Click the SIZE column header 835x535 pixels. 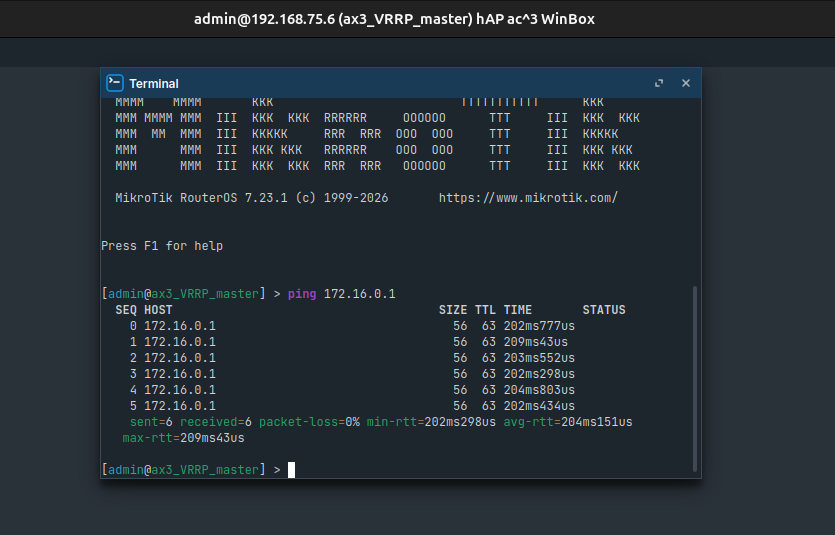tap(453, 310)
